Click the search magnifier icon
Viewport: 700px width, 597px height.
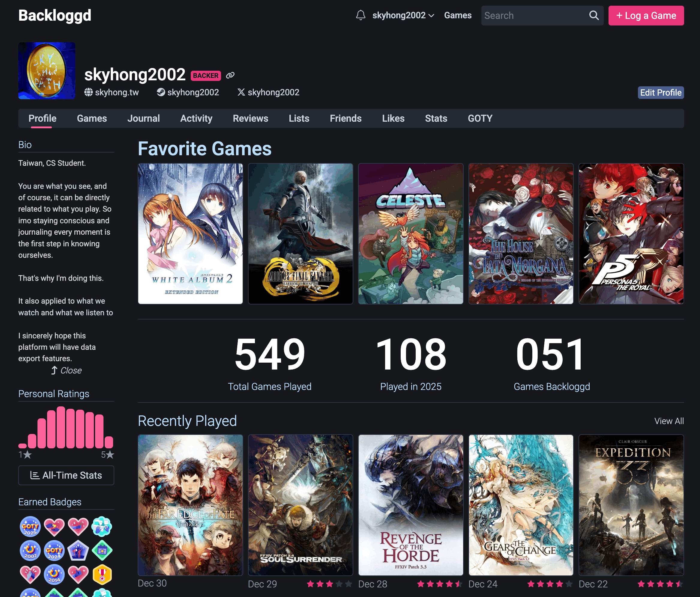click(x=594, y=16)
